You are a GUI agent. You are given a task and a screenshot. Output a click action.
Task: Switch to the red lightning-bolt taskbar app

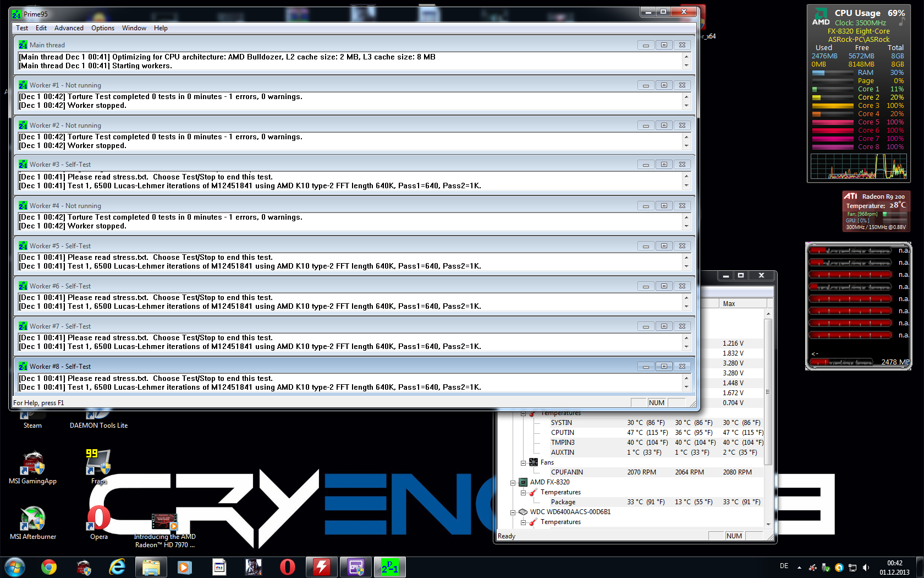pyautogui.click(x=322, y=567)
